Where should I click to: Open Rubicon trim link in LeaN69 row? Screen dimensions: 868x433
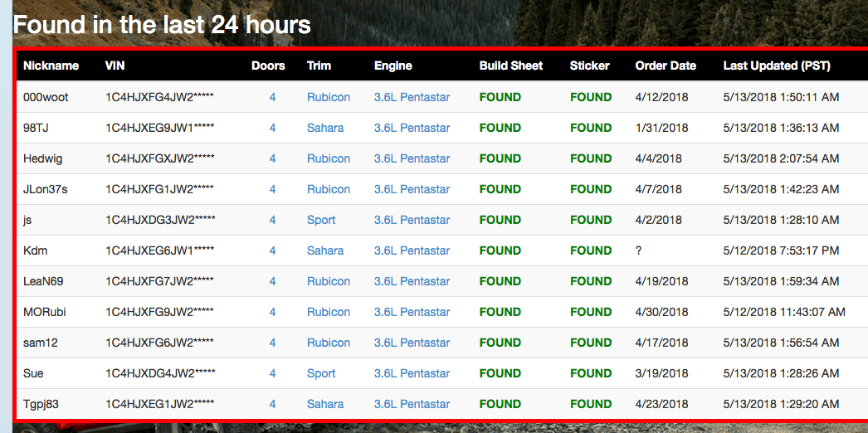(329, 281)
